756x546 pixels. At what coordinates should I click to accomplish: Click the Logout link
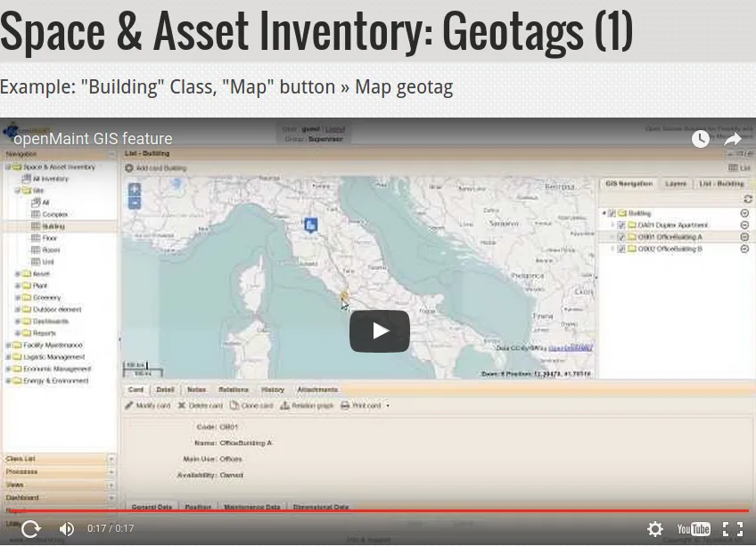(x=335, y=129)
